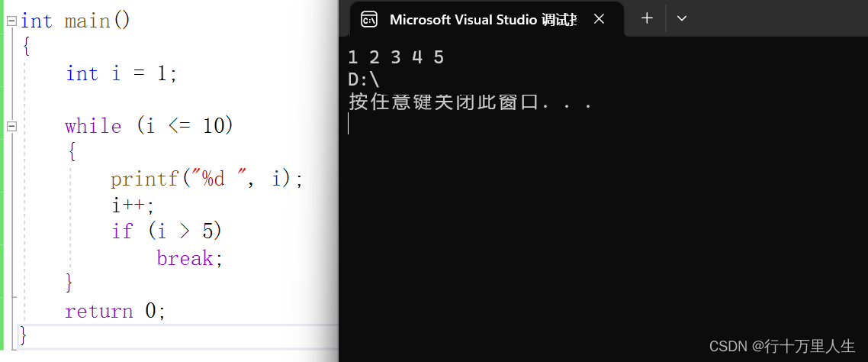Click the 'i++;' statement
This screenshot has width=868, height=362.
click(133, 205)
